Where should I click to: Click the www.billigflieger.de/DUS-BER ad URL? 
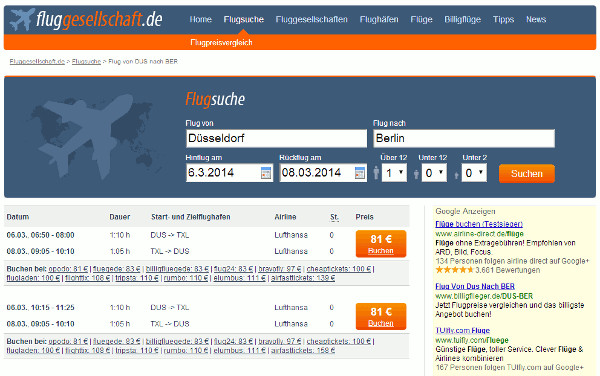coord(484,296)
